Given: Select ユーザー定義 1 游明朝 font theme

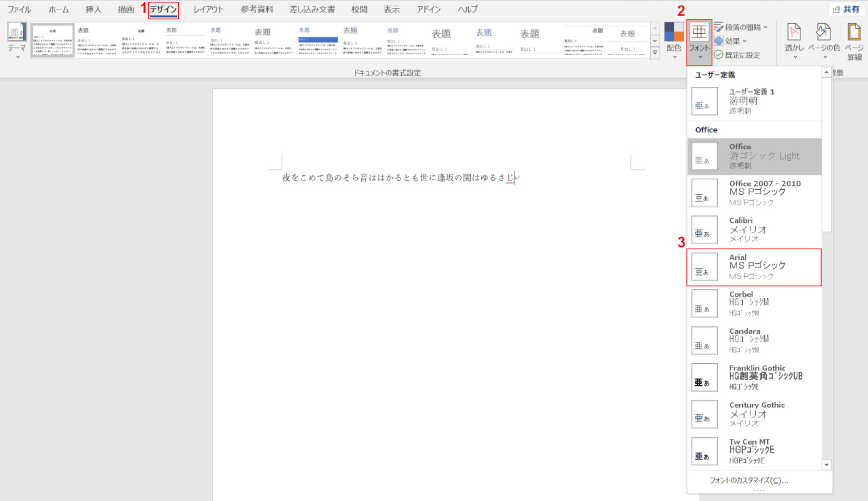Looking at the screenshot, I should 753,101.
